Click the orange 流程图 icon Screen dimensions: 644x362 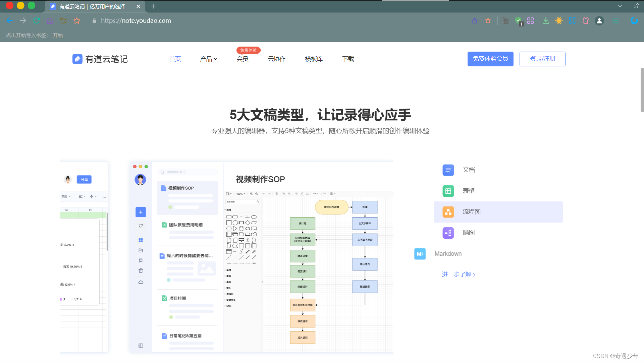448,212
